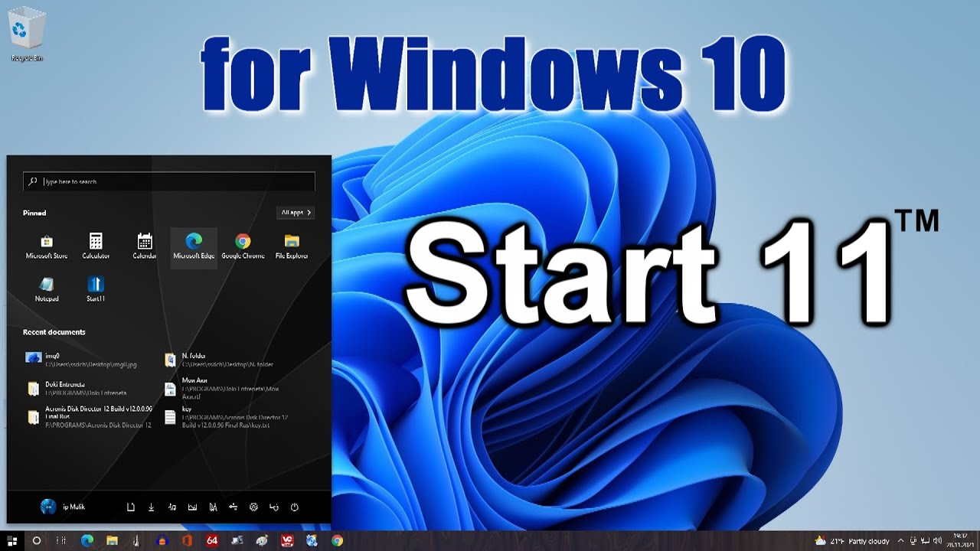Launch Notepad from the pinned section
This screenshot has height=551, width=980.
(47, 289)
